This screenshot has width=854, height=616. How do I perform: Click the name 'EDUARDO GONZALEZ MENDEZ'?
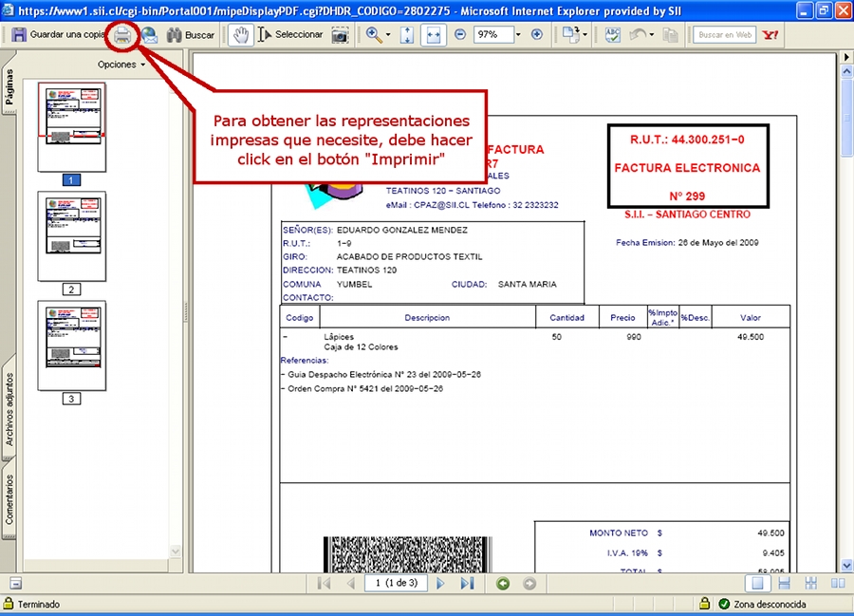pos(402,230)
